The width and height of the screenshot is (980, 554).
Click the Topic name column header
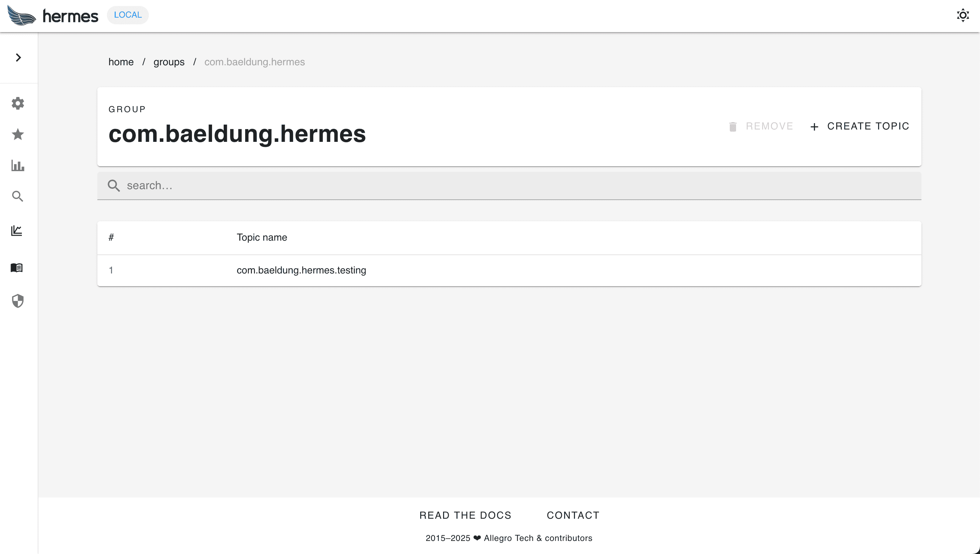[x=262, y=237]
